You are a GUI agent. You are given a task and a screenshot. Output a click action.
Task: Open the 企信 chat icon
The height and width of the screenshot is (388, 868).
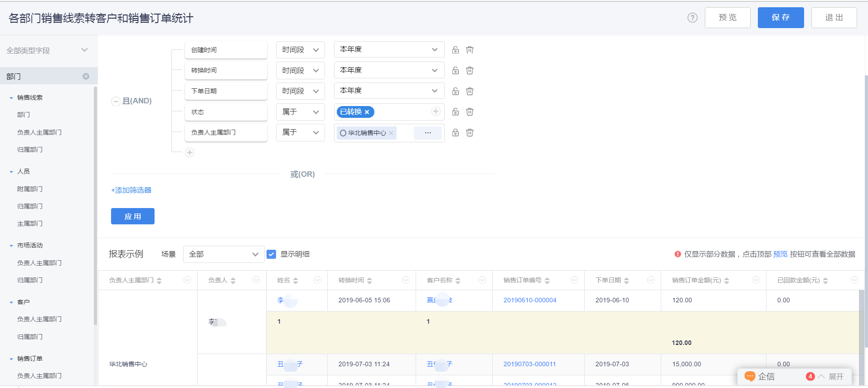pyautogui.click(x=750, y=376)
